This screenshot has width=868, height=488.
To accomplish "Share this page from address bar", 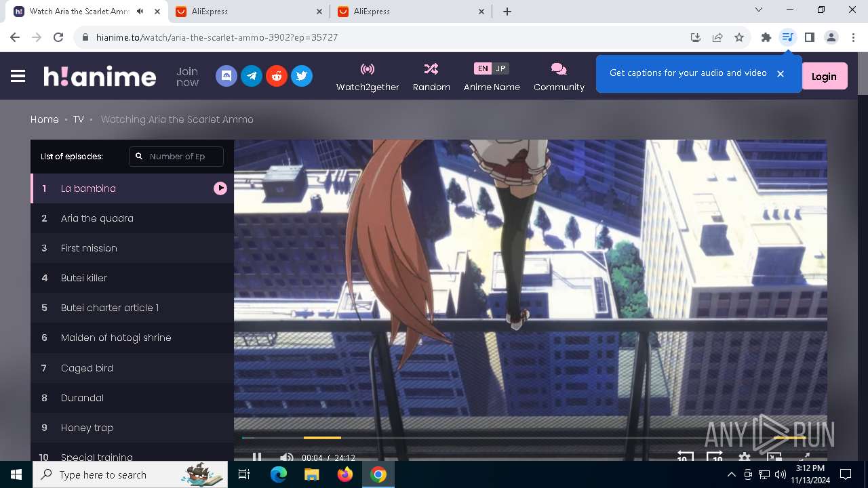I will [x=717, y=37].
